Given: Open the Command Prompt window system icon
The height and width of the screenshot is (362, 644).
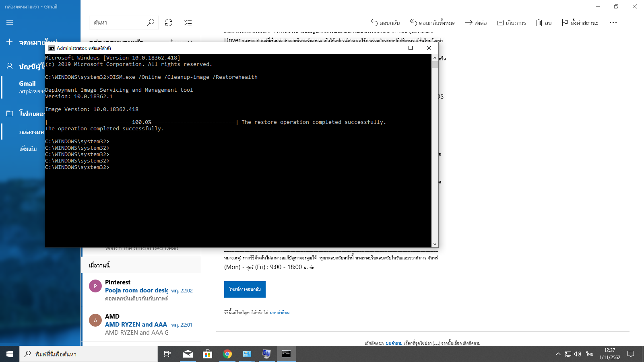Looking at the screenshot, I should pyautogui.click(x=52, y=48).
